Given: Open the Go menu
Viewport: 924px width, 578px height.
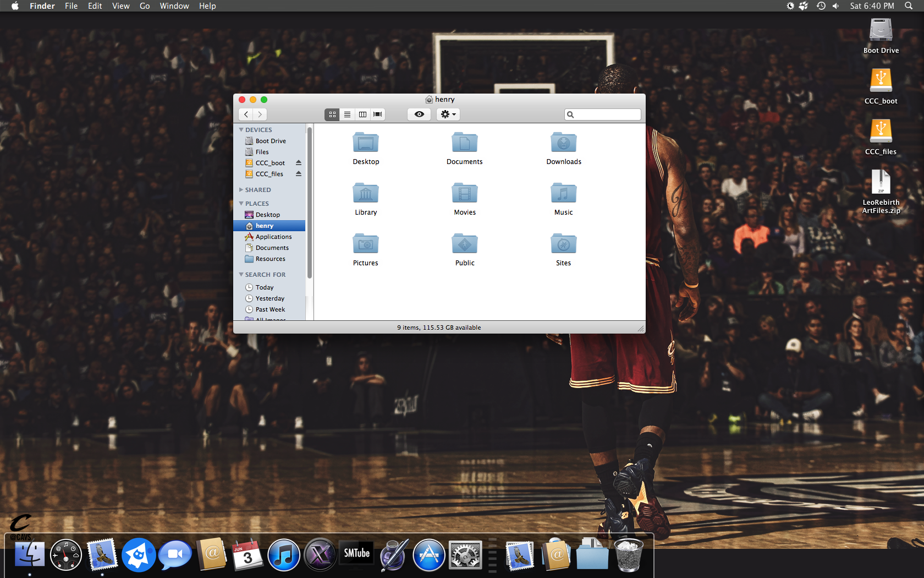Looking at the screenshot, I should pyautogui.click(x=145, y=6).
